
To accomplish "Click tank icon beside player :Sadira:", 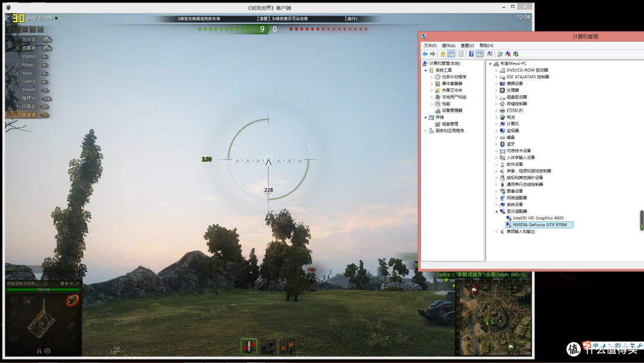I will (45, 81).
